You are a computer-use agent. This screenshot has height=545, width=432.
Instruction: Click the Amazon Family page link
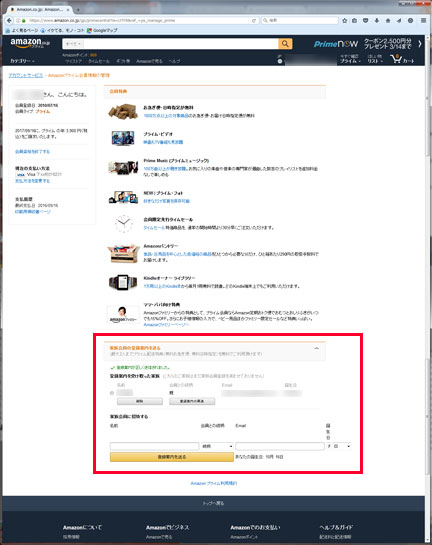pyautogui.click(x=166, y=325)
